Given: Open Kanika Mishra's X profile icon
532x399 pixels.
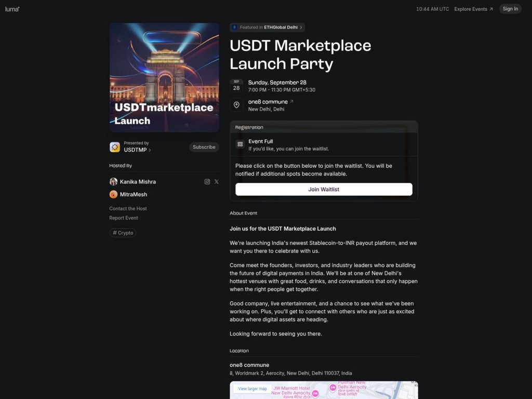Looking at the screenshot, I should pyautogui.click(x=217, y=181).
